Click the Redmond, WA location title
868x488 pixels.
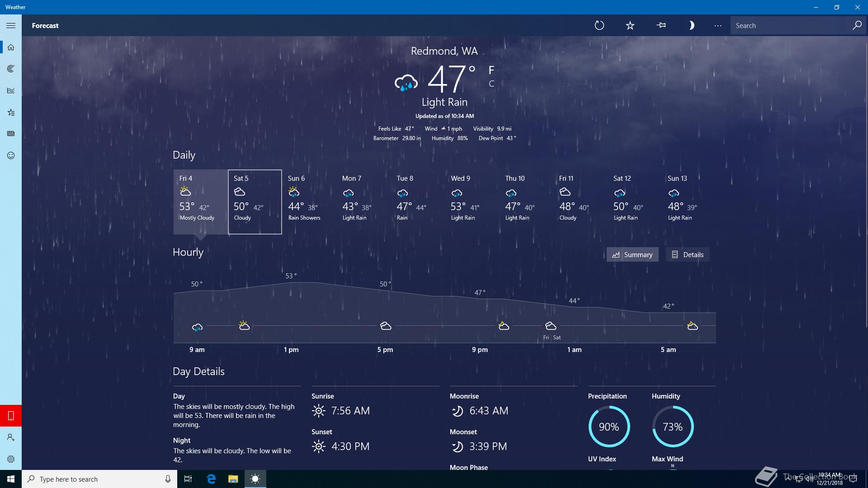click(444, 51)
